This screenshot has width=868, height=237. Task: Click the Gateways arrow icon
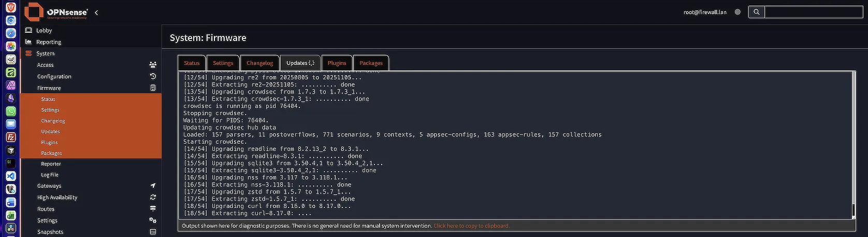[x=153, y=186]
